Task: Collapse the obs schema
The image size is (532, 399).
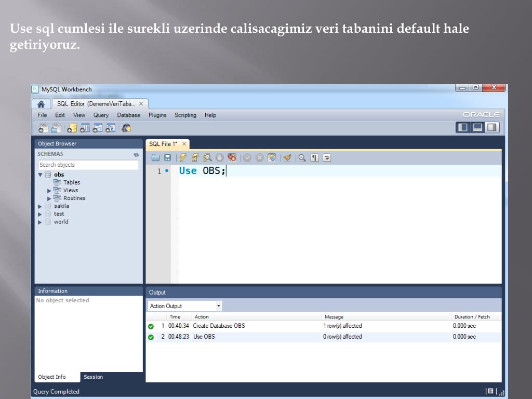Action: pos(40,175)
